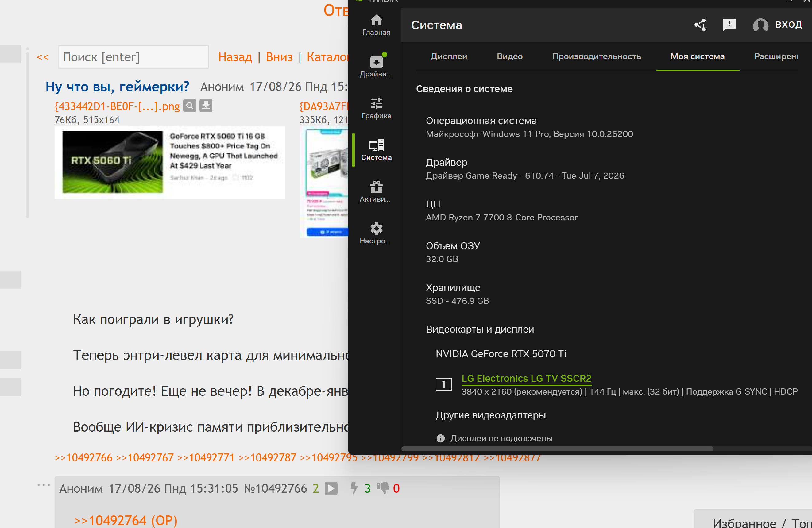This screenshot has width=812, height=528.
Task: Open the thread title Ну что вы, геймерки?
Action: (x=117, y=87)
